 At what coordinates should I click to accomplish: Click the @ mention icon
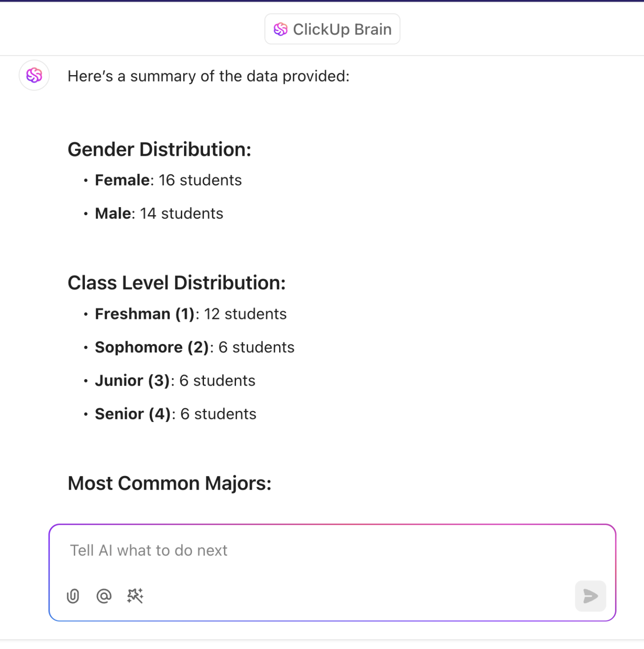(x=104, y=596)
